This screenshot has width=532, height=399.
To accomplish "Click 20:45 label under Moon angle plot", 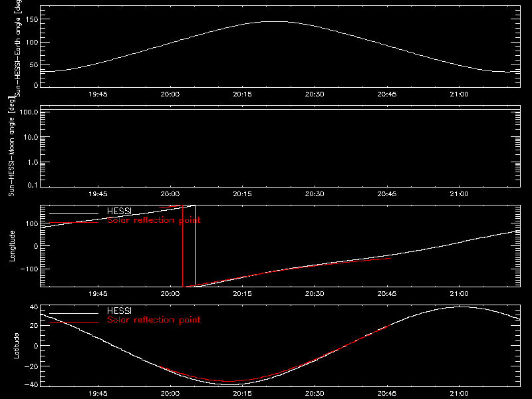I will point(387,194).
